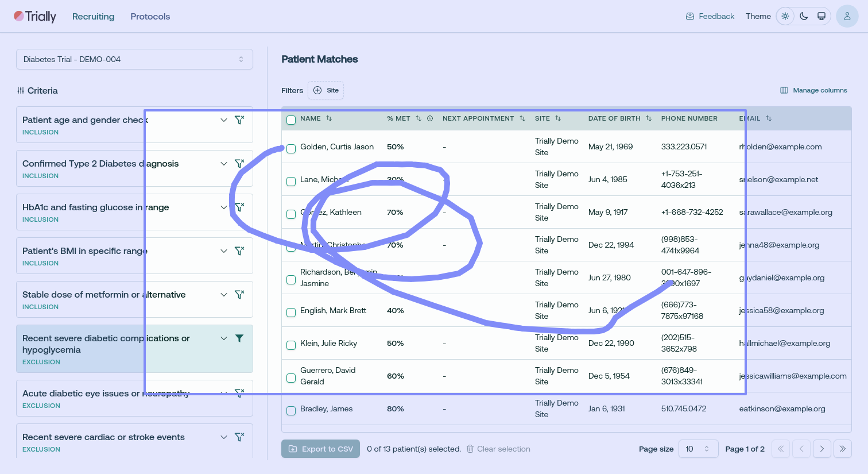Viewport: 868px width, 474px height.
Task: Click the Manage columns button
Action: (x=813, y=90)
